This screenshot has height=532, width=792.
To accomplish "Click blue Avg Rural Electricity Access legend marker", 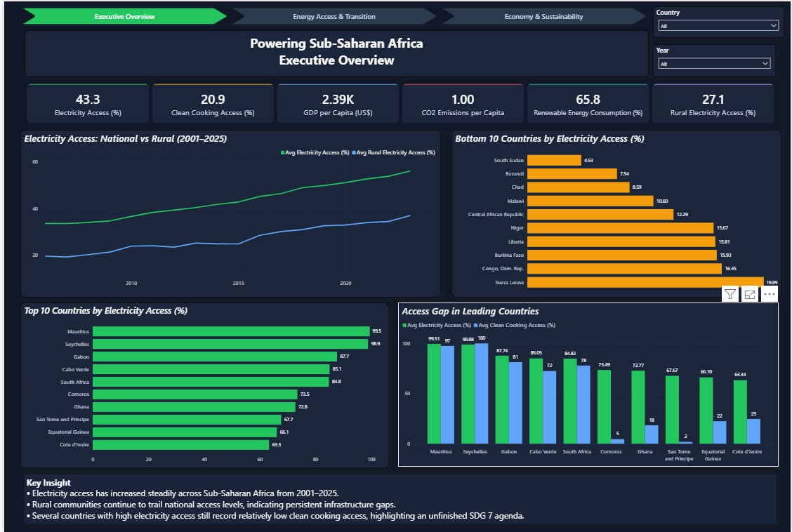I will [354, 152].
